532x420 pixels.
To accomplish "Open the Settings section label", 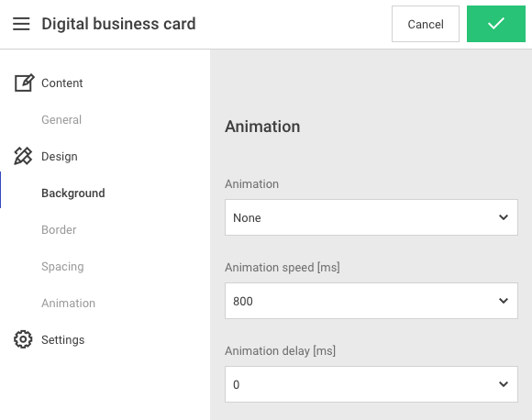I will 62,339.
